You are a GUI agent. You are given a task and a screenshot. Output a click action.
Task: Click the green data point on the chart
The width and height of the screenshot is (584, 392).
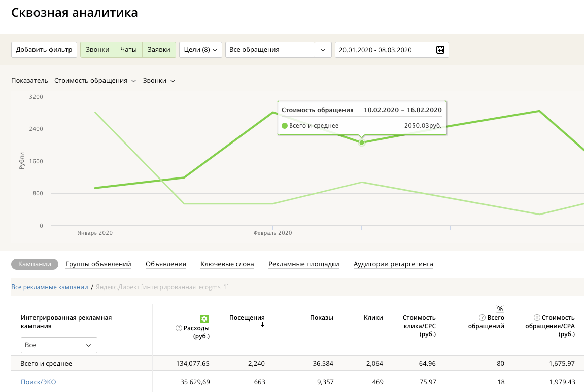point(362,142)
